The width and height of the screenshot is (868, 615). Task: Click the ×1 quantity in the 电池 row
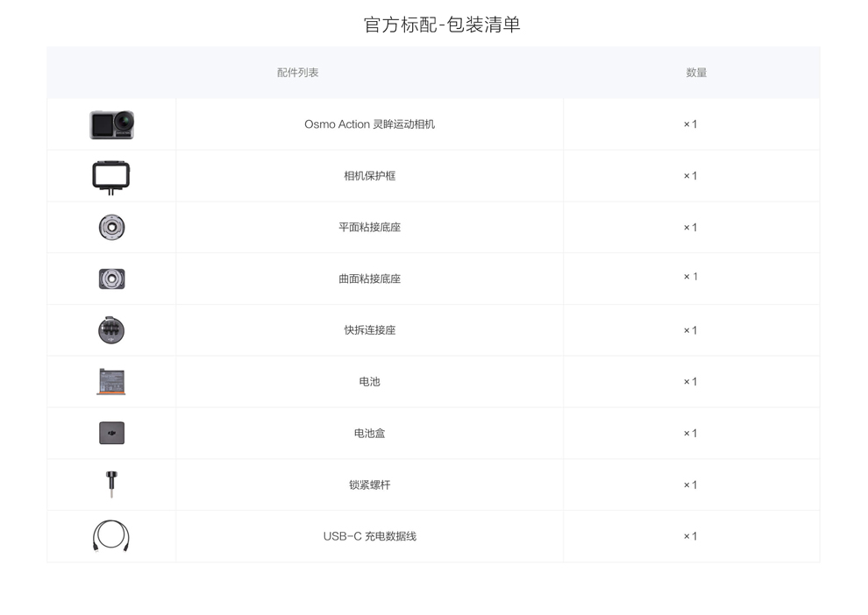(690, 382)
